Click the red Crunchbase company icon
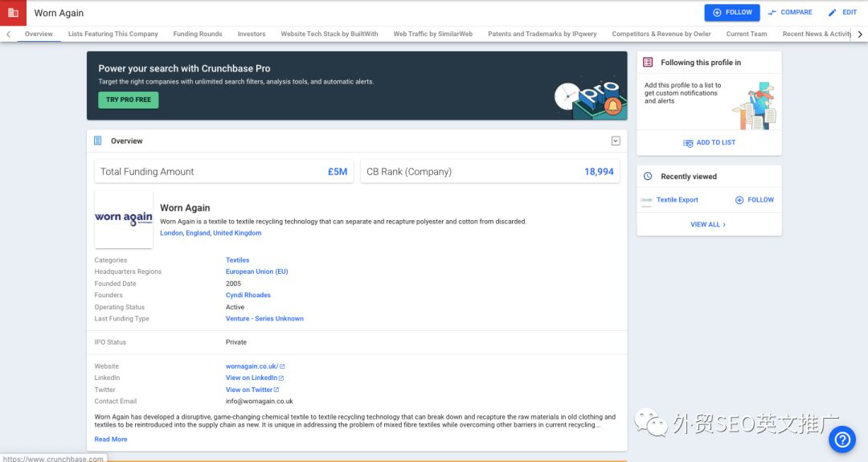Screen dimensions: 868x462 [x=13, y=13]
